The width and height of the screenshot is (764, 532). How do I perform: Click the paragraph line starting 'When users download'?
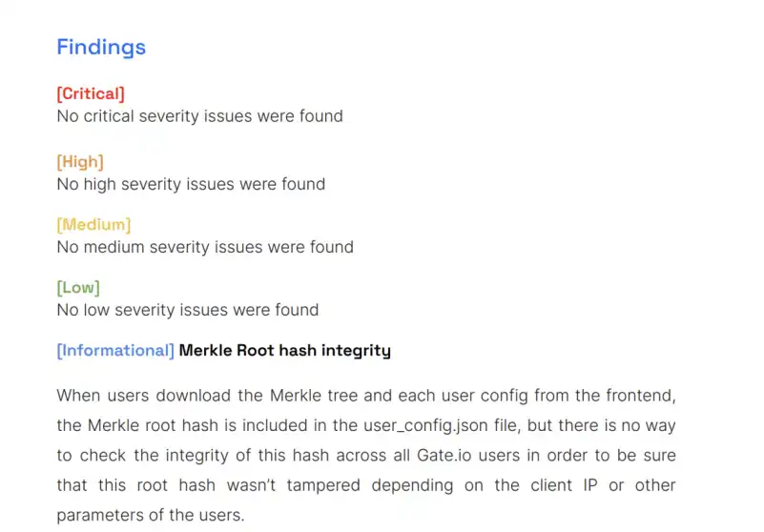[x=365, y=395]
